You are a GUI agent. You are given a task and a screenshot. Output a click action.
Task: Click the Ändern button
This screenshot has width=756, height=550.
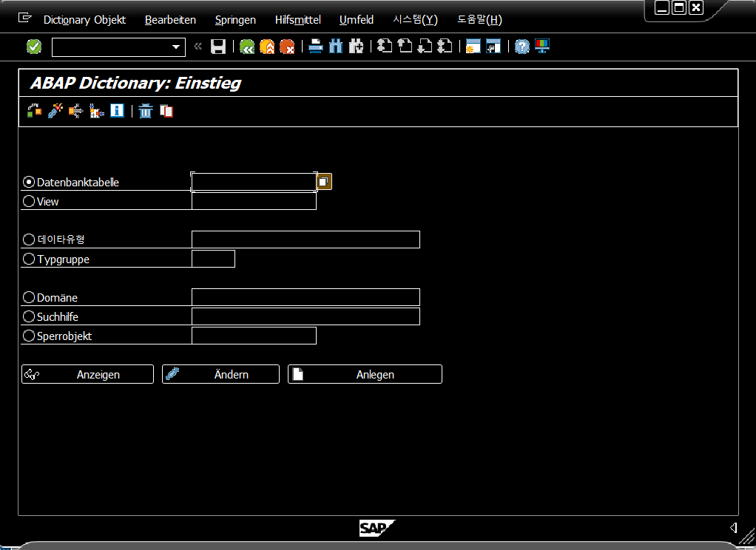[x=221, y=374]
